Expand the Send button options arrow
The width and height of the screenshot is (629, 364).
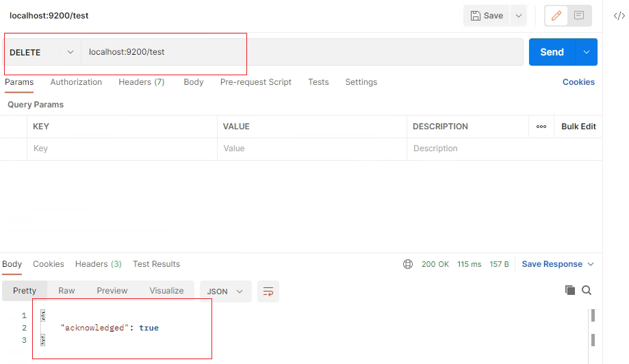(x=587, y=52)
